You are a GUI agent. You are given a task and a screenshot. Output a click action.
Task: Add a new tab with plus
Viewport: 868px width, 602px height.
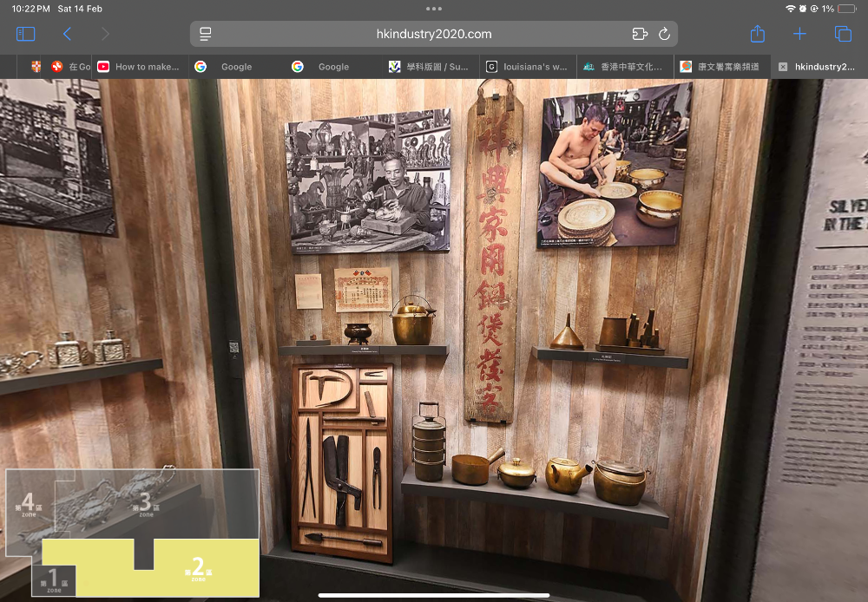point(799,34)
